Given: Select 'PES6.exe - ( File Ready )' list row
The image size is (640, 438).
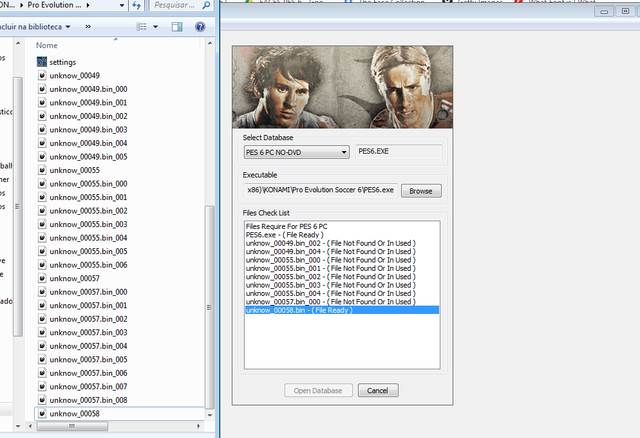Looking at the screenshot, I should click(342, 235).
